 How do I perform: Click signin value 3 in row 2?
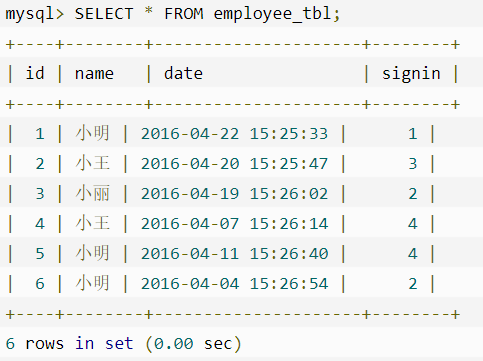click(x=413, y=164)
